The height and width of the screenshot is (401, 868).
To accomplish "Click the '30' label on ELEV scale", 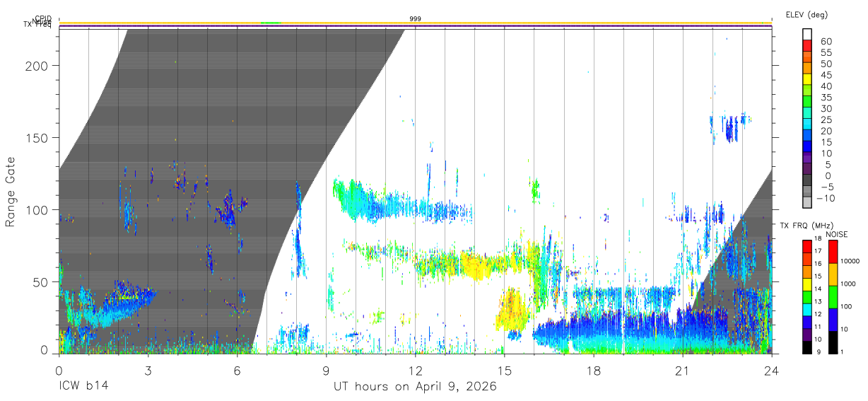I will point(826,108).
